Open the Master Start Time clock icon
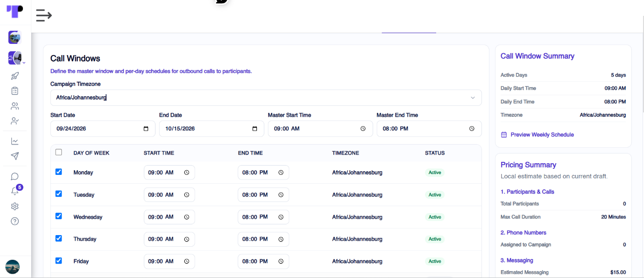Viewport: 644px width, 278px height. pyautogui.click(x=363, y=129)
